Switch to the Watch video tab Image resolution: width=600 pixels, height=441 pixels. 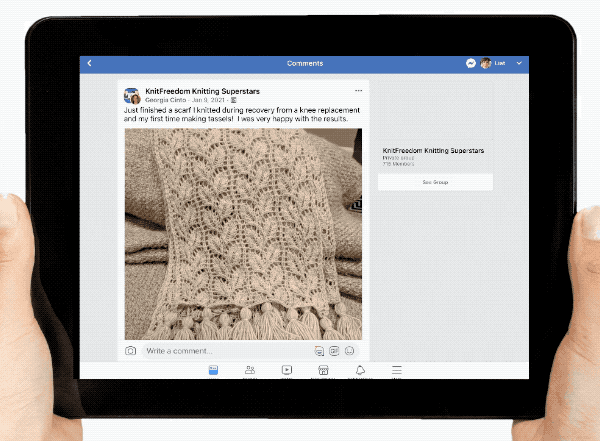[x=287, y=370]
